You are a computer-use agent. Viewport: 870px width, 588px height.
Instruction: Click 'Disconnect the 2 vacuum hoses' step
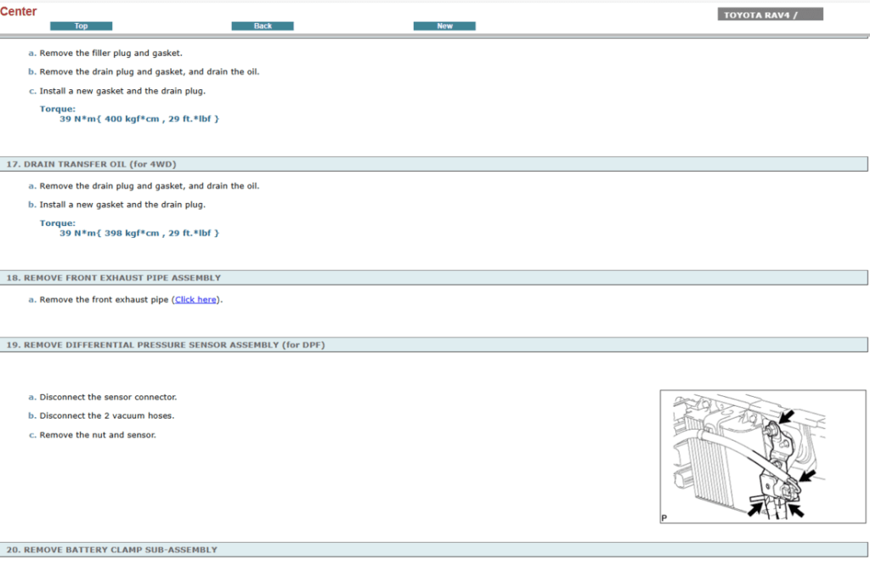[106, 416]
